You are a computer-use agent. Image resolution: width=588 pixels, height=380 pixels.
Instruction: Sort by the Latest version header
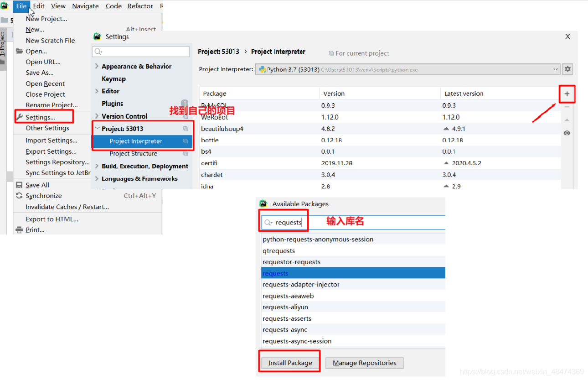coord(500,94)
